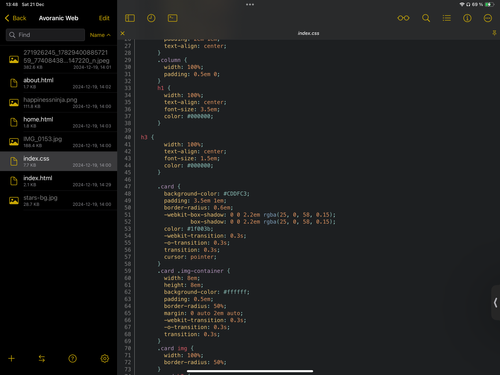
Task: Open about.html file
Action: pos(58,83)
